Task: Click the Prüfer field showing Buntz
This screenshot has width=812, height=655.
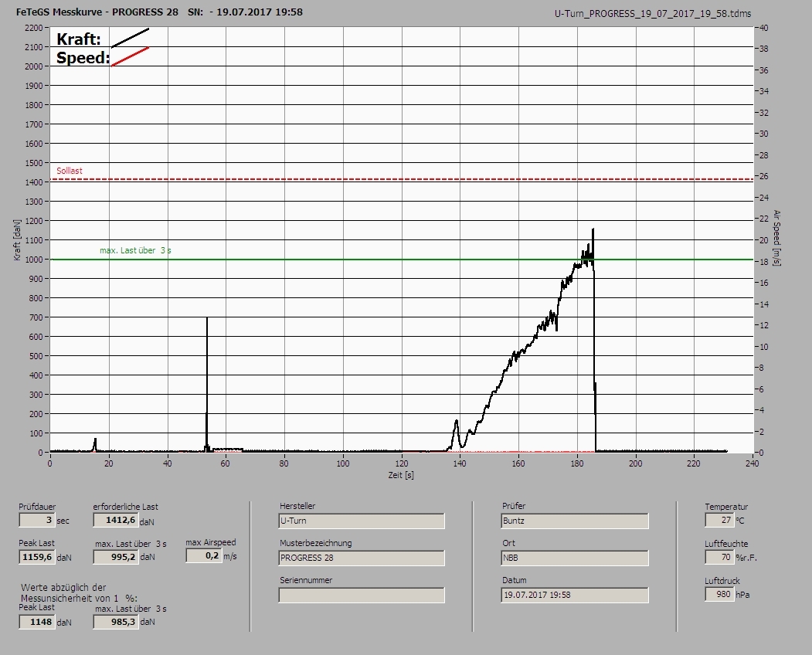Action: point(575,521)
